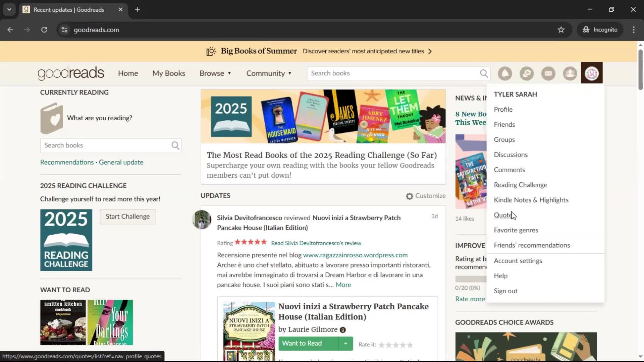Open Kindle Notes & Highlights menu entry
This screenshot has width=644, height=362.
pyautogui.click(x=531, y=200)
